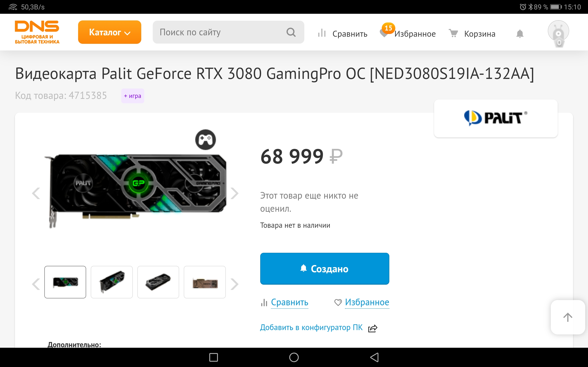Toggle the Создано availability notification button

pyautogui.click(x=325, y=269)
